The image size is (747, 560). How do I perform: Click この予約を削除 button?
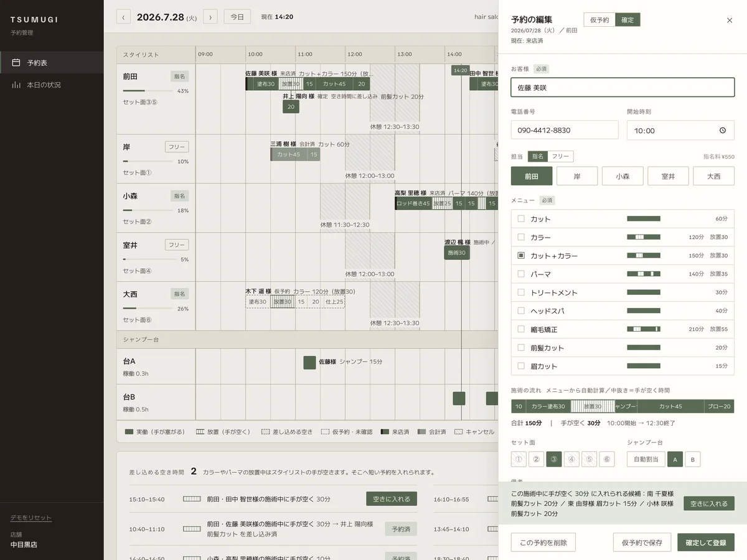543,543
